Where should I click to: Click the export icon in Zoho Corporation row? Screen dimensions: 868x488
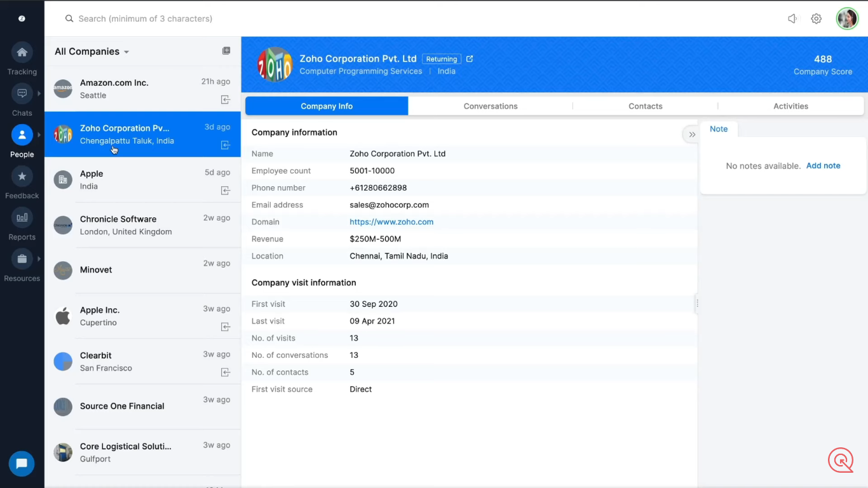[x=226, y=146]
